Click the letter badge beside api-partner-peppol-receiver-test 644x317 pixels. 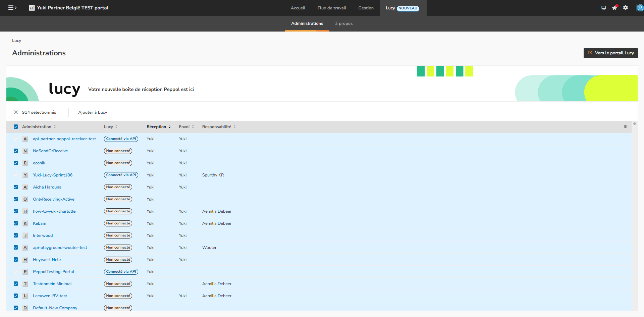(25, 139)
